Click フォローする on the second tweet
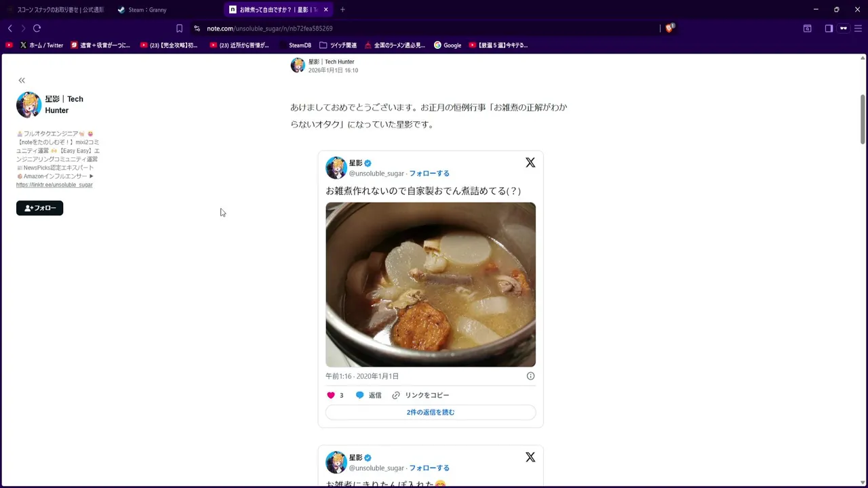 tap(429, 468)
